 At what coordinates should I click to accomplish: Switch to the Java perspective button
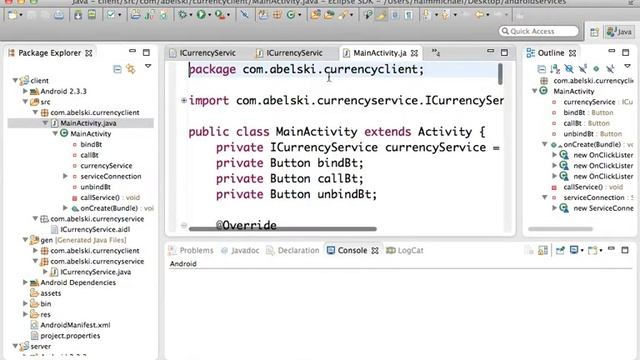(x=620, y=32)
